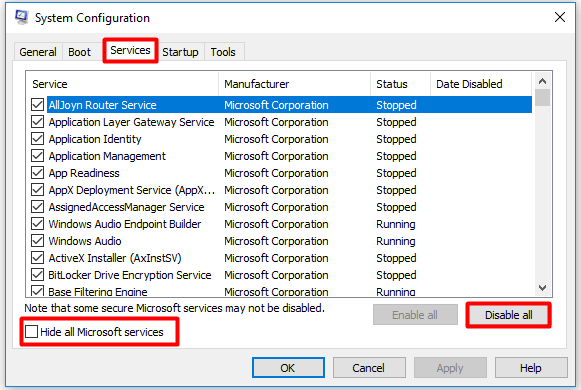Click Microsoft Corporation in AssignedAccessManager row

pyautogui.click(x=276, y=207)
